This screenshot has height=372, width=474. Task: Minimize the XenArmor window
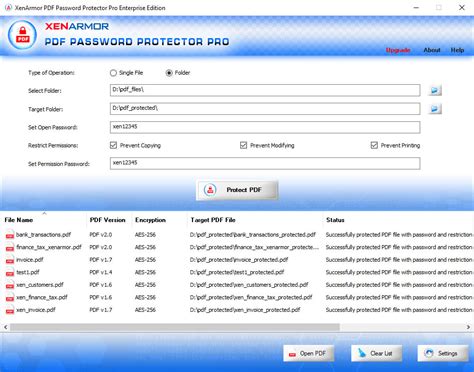click(416, 8)
